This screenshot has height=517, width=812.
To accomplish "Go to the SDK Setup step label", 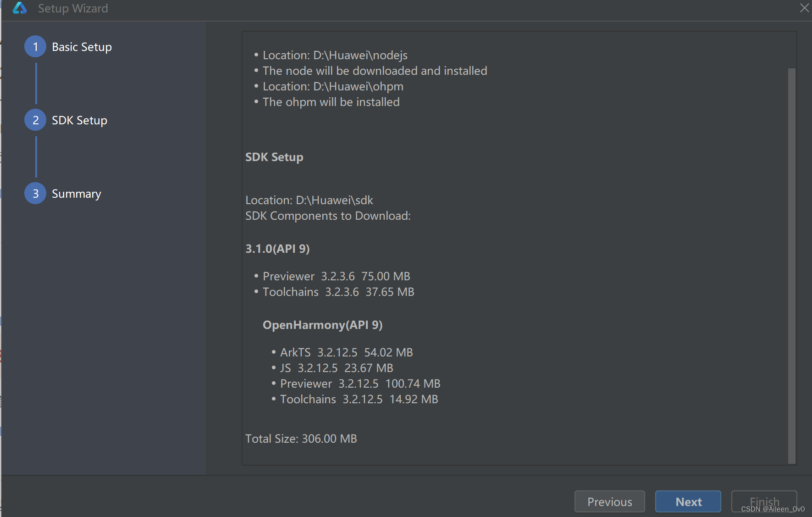I will [79, 120].
